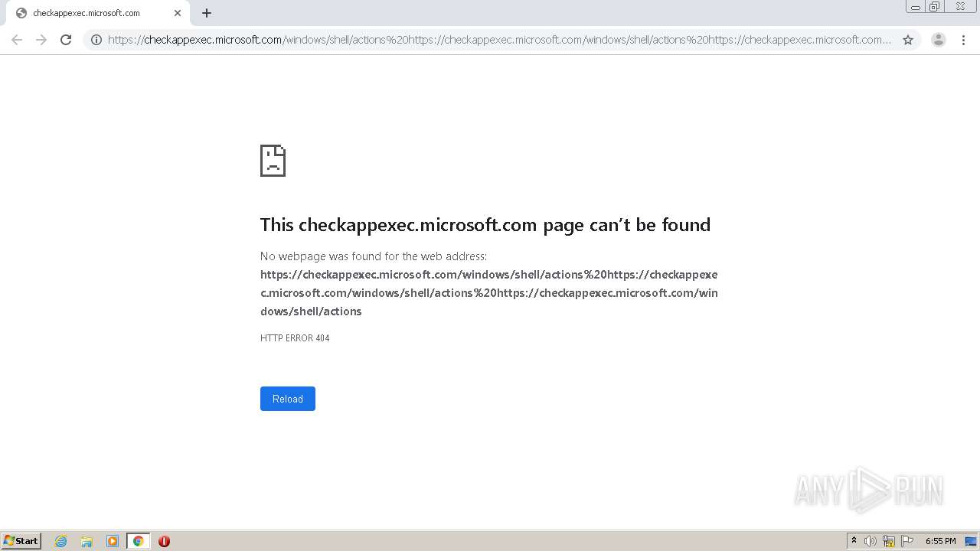
Task: Open the Chrome profile avatar
Action: point(938,40)
